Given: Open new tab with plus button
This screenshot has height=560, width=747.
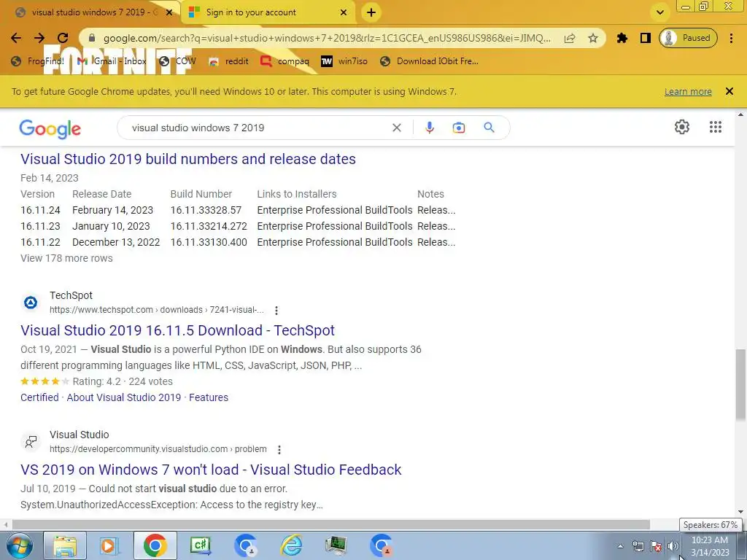Looking at the screenshot, I should 371,12.
